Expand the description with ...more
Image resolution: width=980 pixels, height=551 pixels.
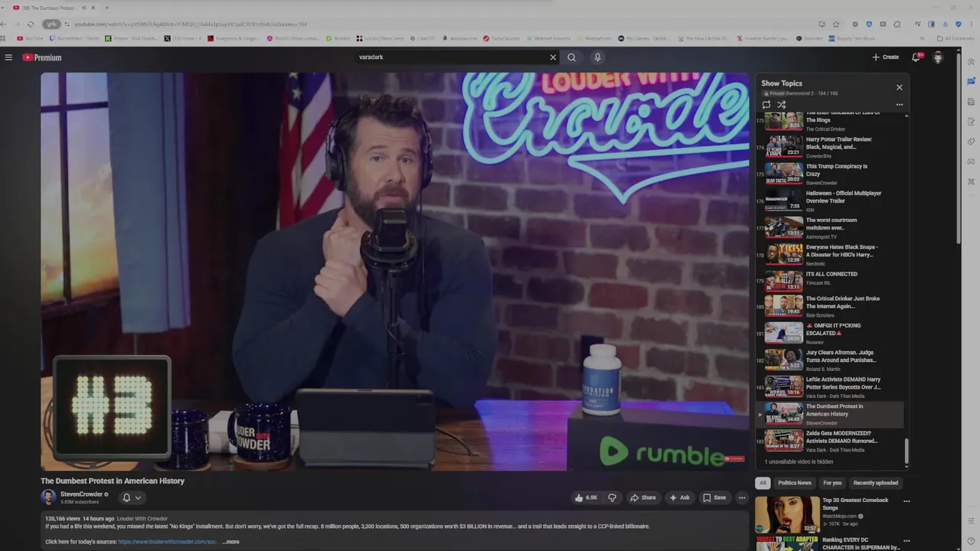230,542
